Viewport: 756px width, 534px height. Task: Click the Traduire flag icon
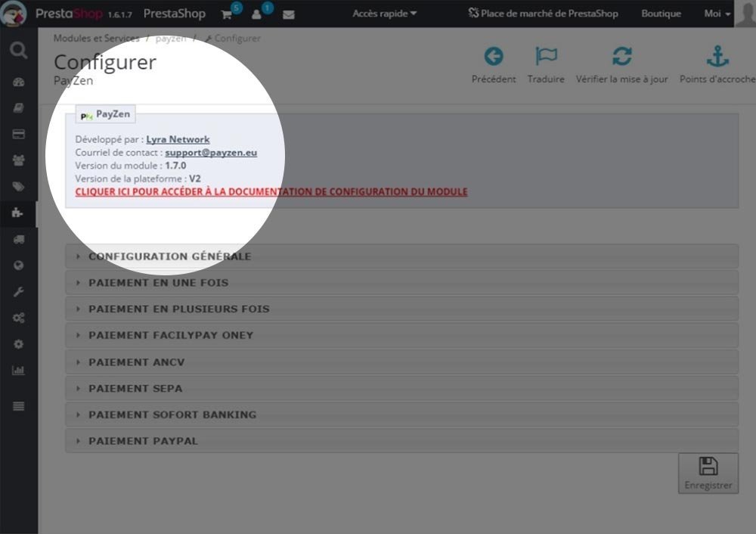click(x=546, y=57)
